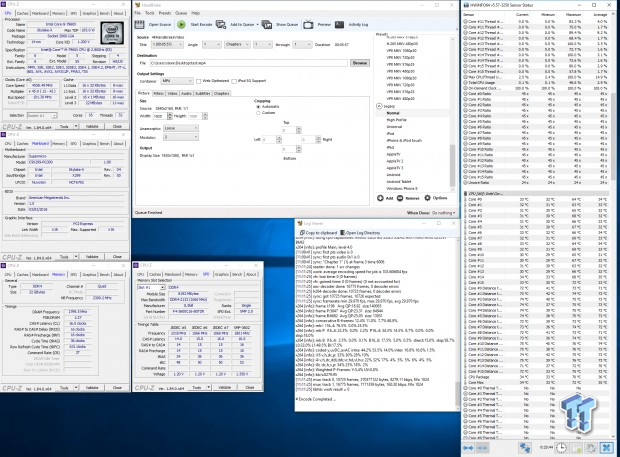Open the HandBrake File menu

coord(138,13)
